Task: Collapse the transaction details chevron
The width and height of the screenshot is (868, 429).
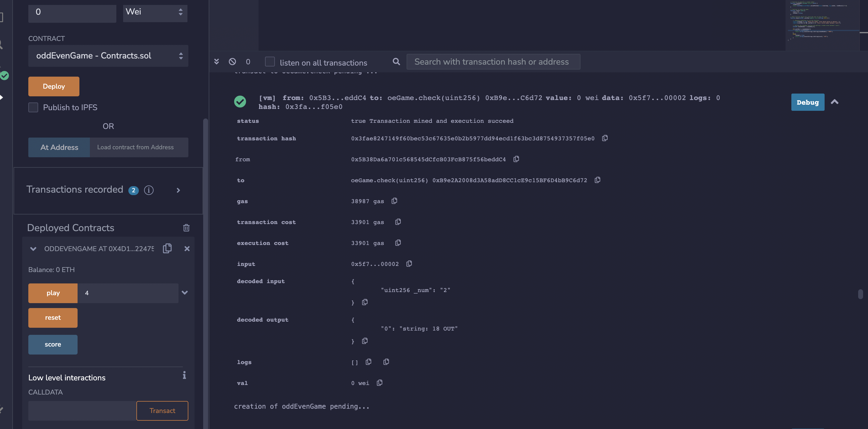Action: (x=834, y=102)
